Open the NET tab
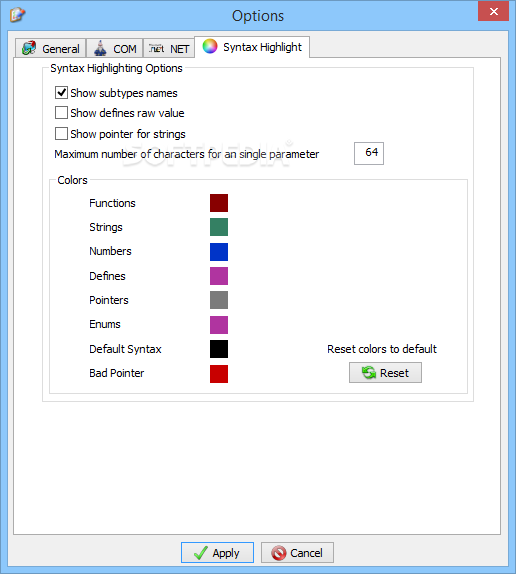516x574 pixels. pyautogui.click(x=169, y=48)
